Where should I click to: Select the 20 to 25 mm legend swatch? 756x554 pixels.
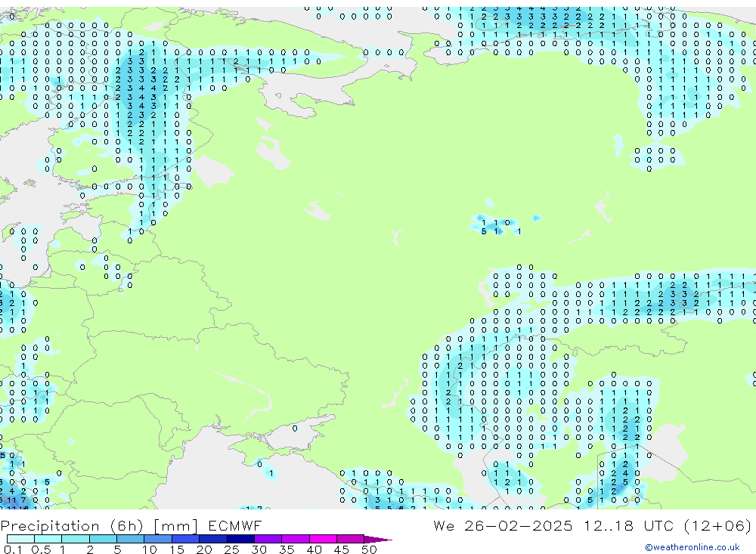click(x=213, y=539)
